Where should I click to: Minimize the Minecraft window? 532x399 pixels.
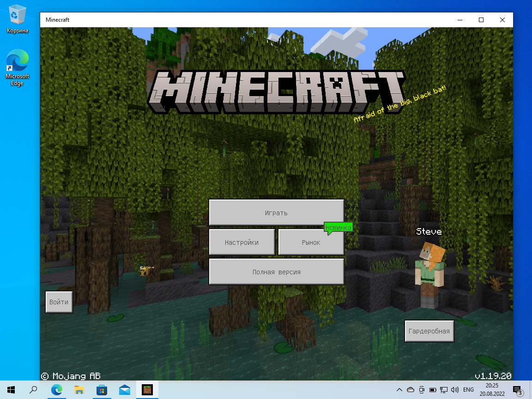click(460, 20)
